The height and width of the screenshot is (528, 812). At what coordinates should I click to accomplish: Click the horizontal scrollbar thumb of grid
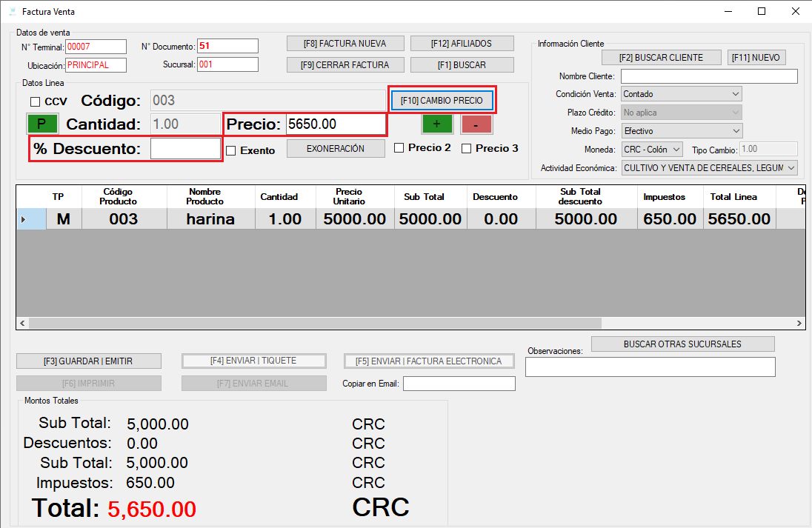pyautogui.click(x=315, y=323)
